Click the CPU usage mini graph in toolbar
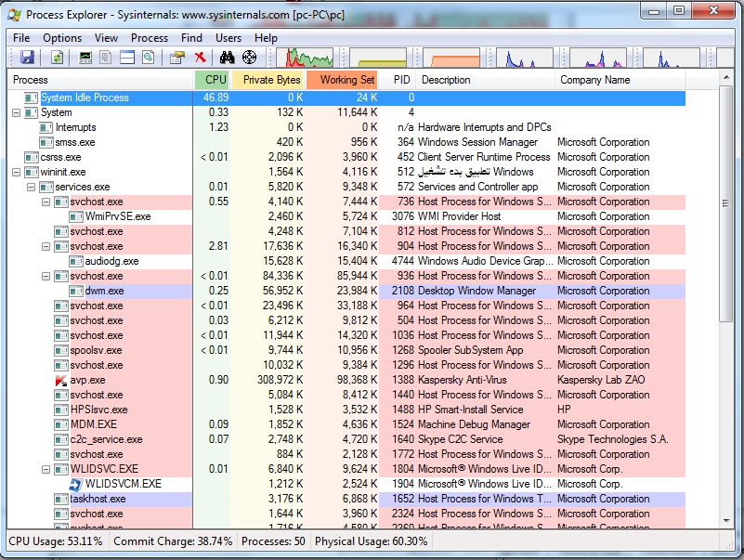This screenshot has width=744, height=560. coord(308,58)
